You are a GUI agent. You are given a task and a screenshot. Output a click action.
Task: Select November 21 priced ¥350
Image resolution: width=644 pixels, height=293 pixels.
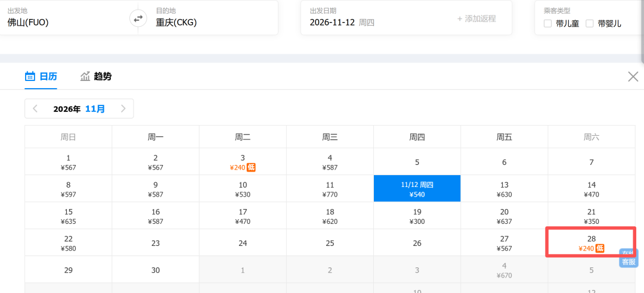[592, 216]
